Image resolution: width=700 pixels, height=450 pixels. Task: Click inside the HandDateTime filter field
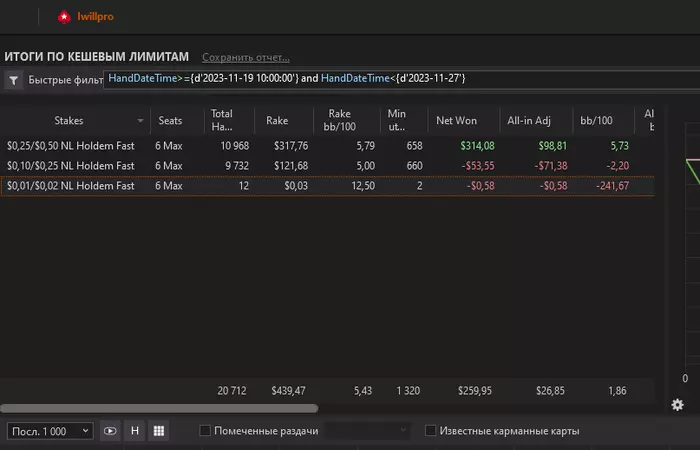click(402, 79)
